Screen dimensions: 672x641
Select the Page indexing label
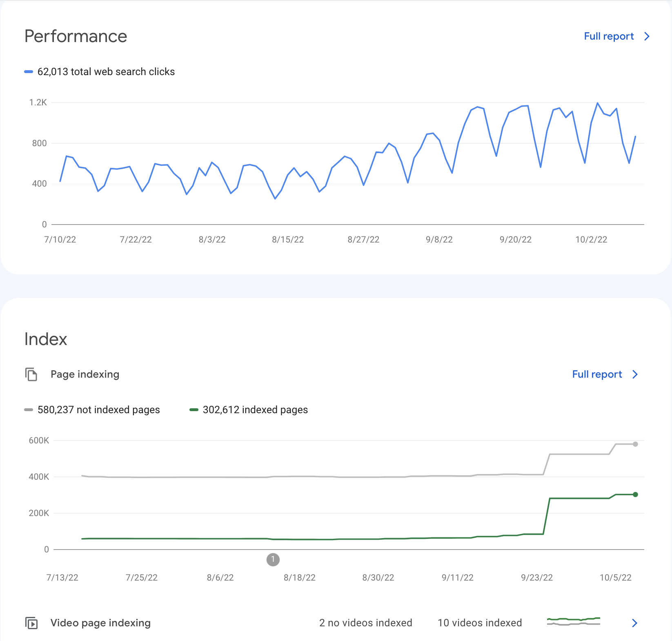(85, 374)
